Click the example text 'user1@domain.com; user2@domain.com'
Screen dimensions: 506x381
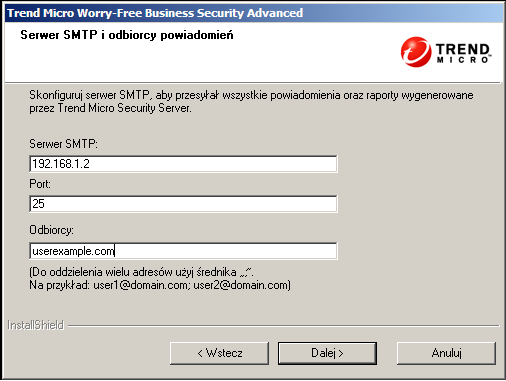(x=191, y=285)
